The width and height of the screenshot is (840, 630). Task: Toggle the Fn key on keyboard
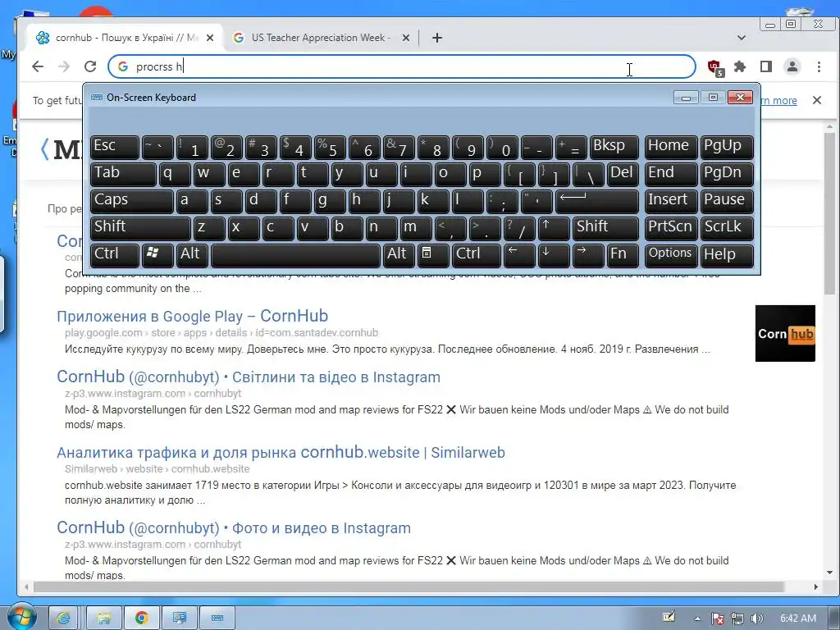pos(623,254)
